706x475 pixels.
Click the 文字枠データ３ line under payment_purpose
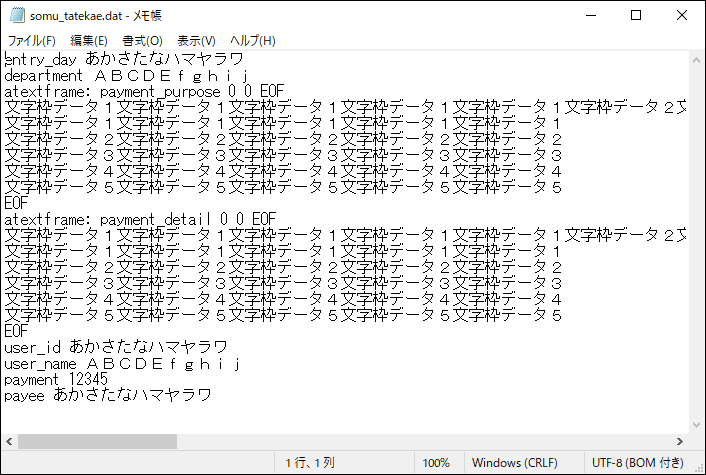283,155
